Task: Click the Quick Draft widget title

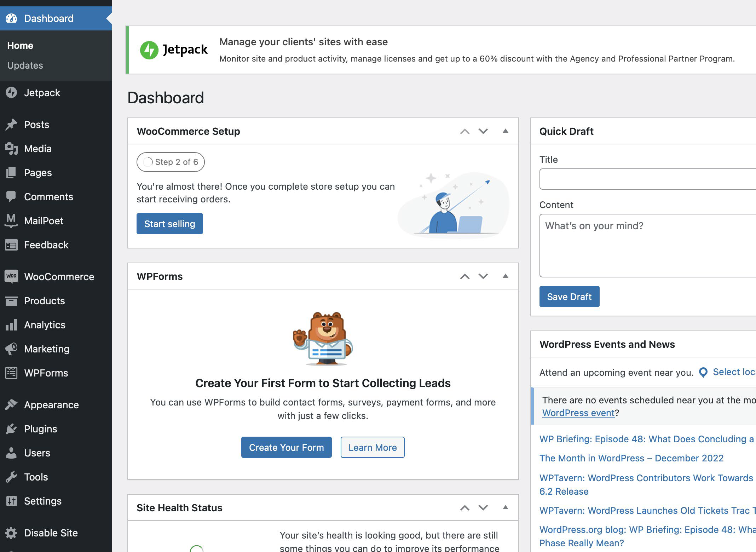Action: pyautogui.click(x=566, y=131)
